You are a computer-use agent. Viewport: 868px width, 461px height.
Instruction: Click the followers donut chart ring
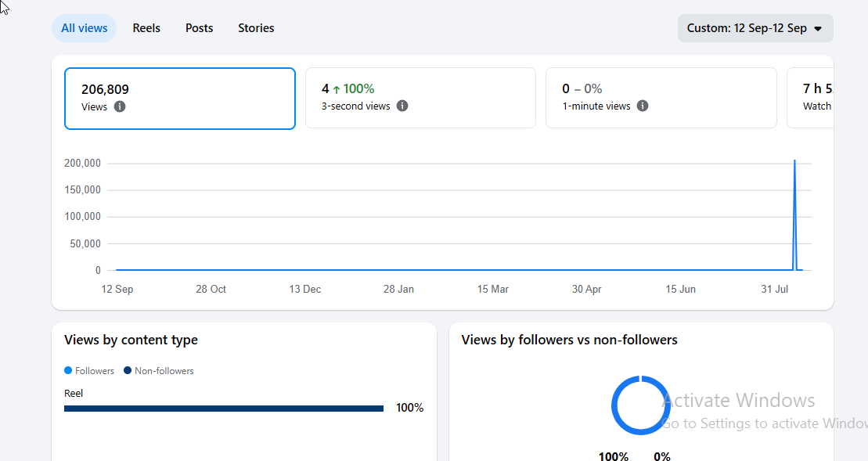(640, 405)
